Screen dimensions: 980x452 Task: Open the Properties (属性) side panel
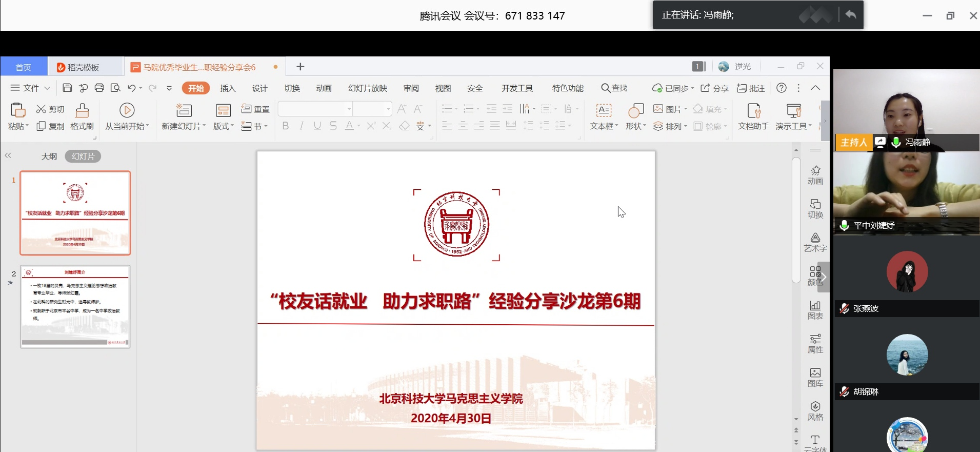coord(815,344)
